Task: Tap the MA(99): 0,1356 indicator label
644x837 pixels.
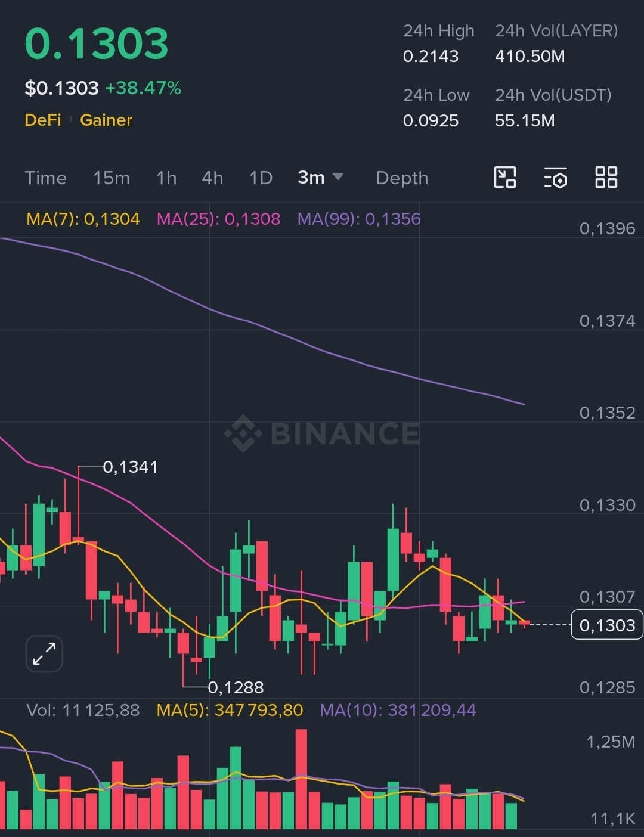Action: pos(359,219)
